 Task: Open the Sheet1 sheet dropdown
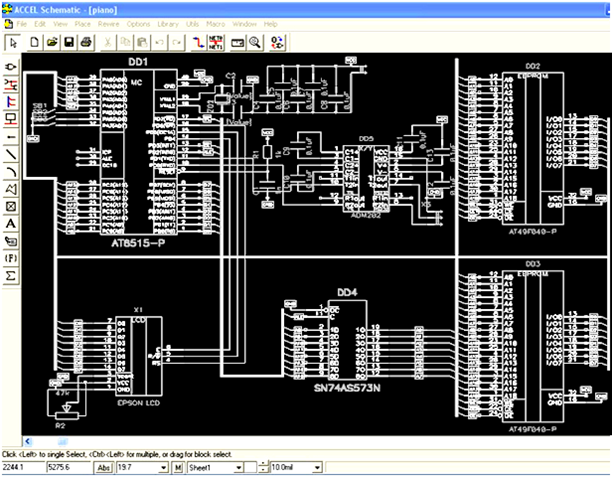click(239, 467)
